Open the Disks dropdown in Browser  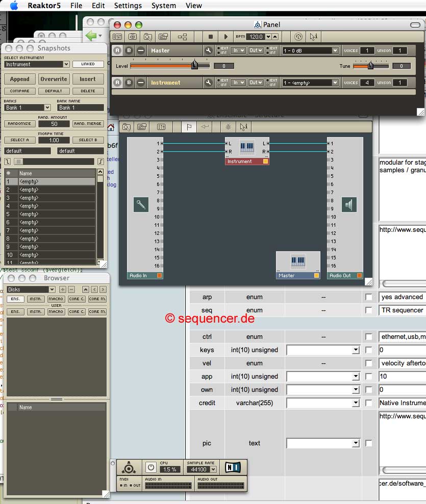click(31, 289)
